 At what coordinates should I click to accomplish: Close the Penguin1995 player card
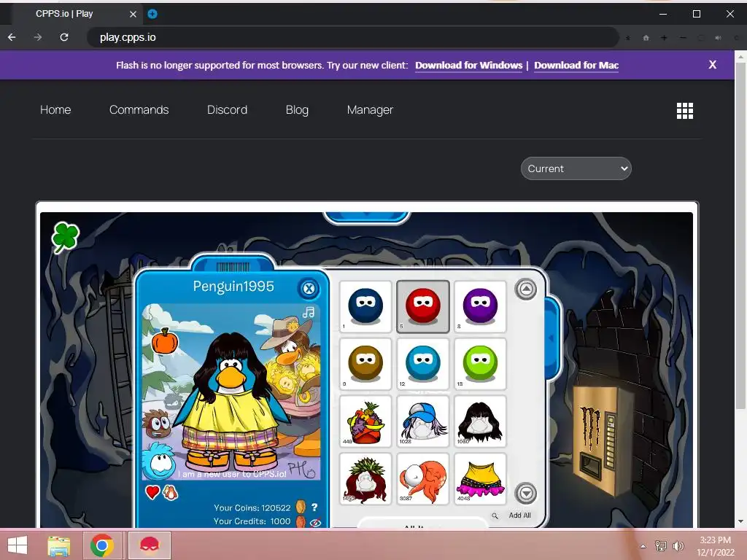(x=309, y=288)
